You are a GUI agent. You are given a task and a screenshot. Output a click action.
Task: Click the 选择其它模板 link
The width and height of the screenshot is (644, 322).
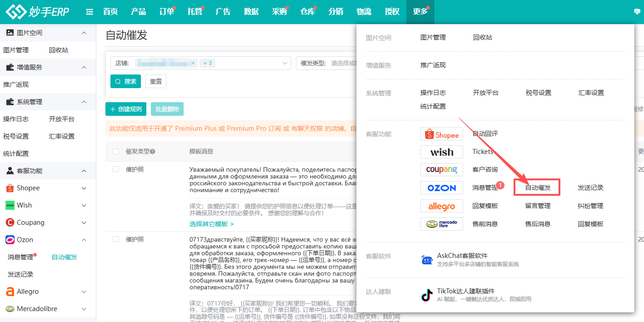point(211,224)
